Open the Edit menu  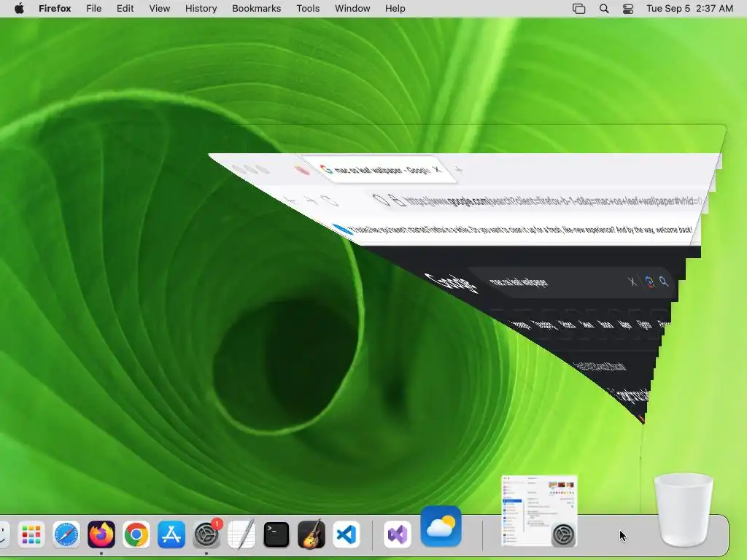125,9
